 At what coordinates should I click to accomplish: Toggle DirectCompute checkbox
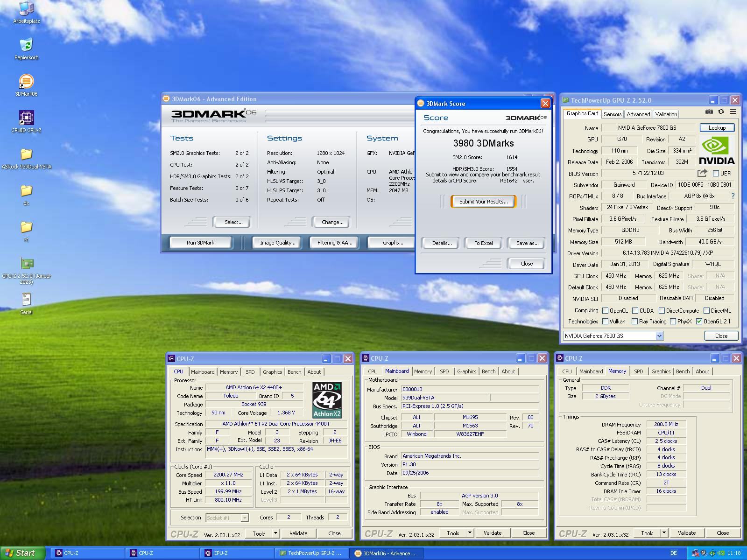pyautogui.click(x=662, y=311)
